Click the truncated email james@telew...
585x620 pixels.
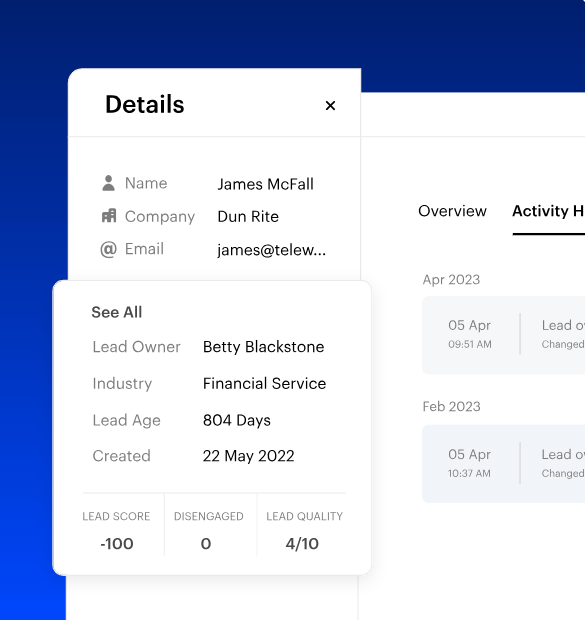point(271,250)
